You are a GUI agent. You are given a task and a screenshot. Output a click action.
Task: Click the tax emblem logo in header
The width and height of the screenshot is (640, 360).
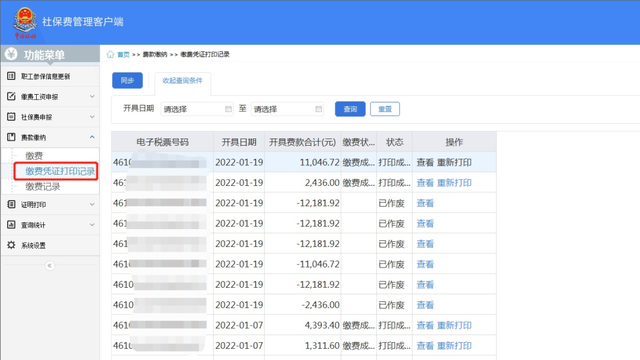point(25,22)
